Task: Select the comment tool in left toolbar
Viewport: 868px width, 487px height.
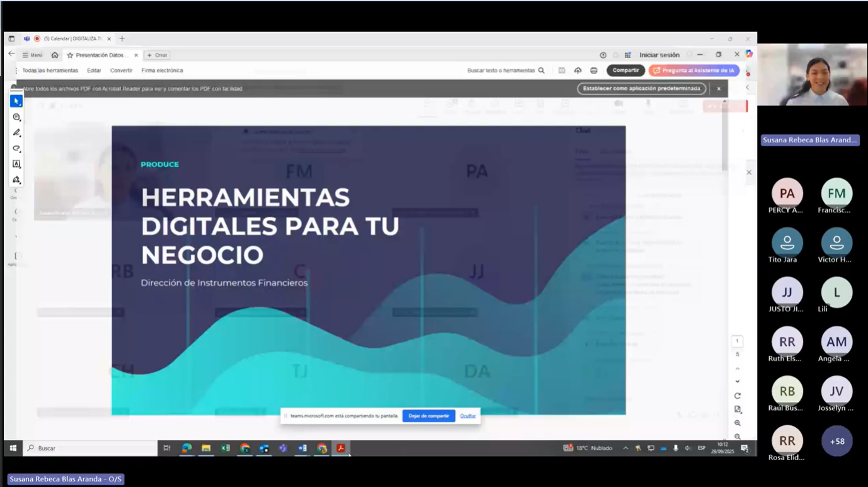Action: click(16, 117)
